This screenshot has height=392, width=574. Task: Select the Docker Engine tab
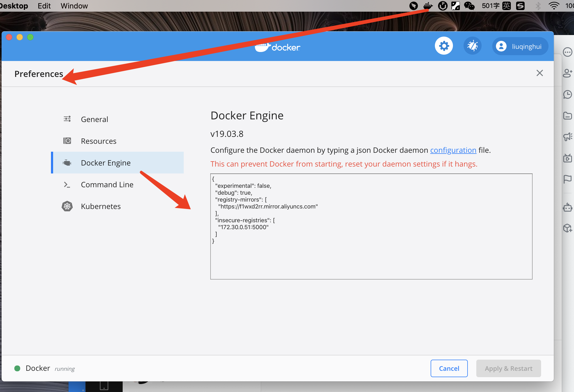[x=117, y=163]
